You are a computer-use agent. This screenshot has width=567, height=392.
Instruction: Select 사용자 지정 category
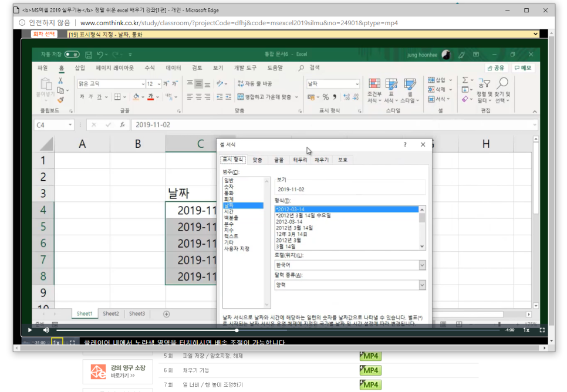coord(237,249)
